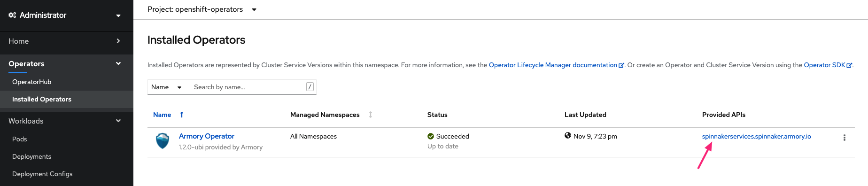Open Deployments under Workloads
The height and width of the screenshot is (186, 868).
31,156
